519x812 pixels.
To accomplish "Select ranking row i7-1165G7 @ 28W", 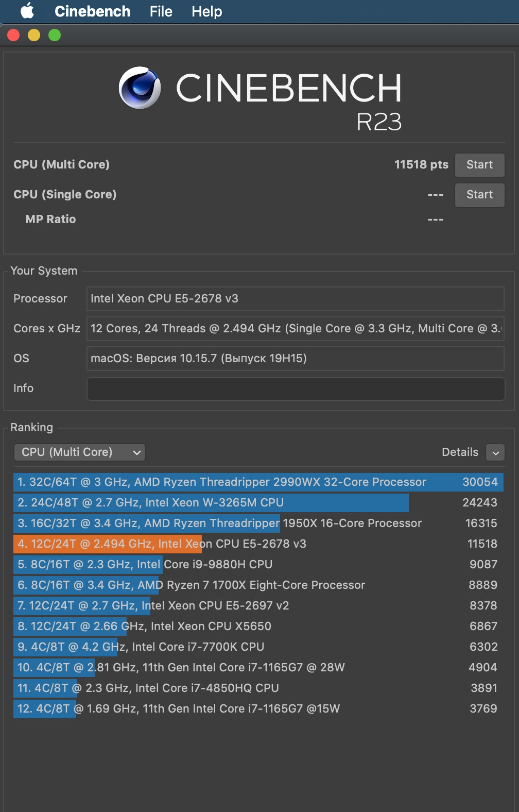I will click(x=258, y=668).
